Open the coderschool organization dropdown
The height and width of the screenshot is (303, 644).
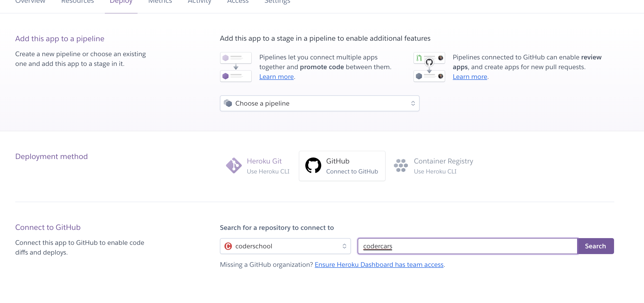point(285,246)
